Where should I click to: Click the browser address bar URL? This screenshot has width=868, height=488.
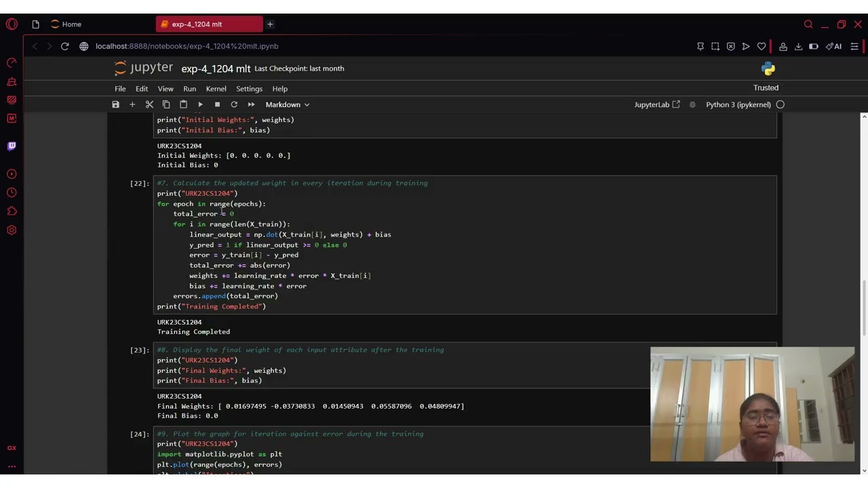tap(187, 46)
